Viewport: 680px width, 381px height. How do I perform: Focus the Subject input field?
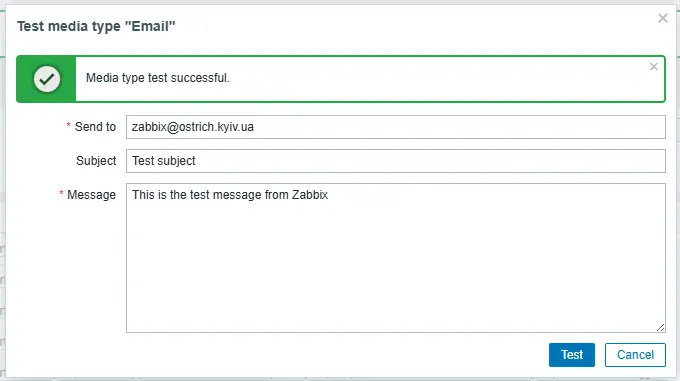(x=396, y=161)
